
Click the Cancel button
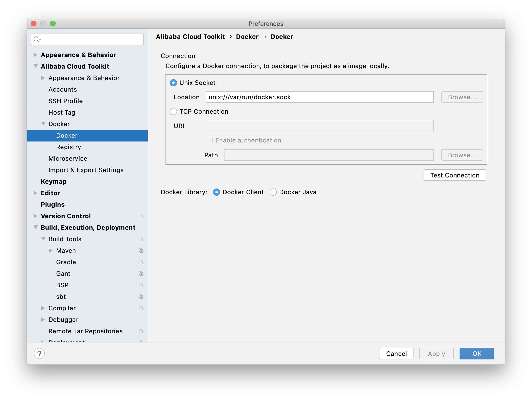396,353
